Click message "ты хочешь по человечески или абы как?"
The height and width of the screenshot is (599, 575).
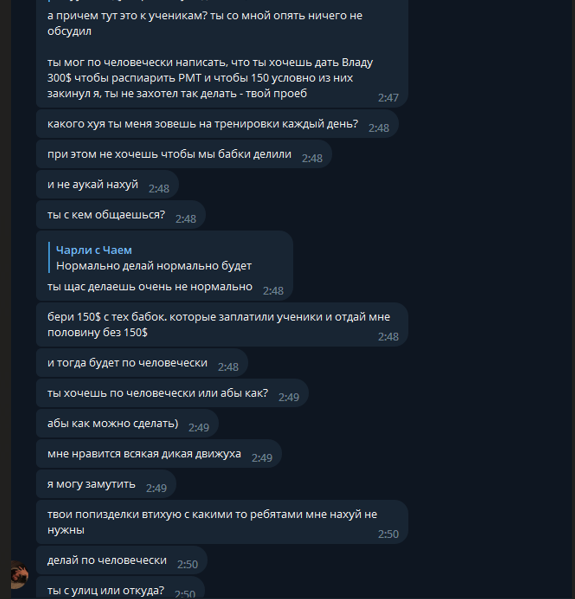click(x=172, y=393)
